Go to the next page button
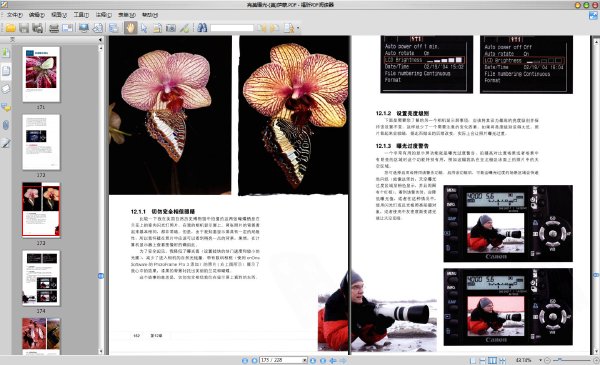This screenshot has width=600, height=365. tap(313, 360)
